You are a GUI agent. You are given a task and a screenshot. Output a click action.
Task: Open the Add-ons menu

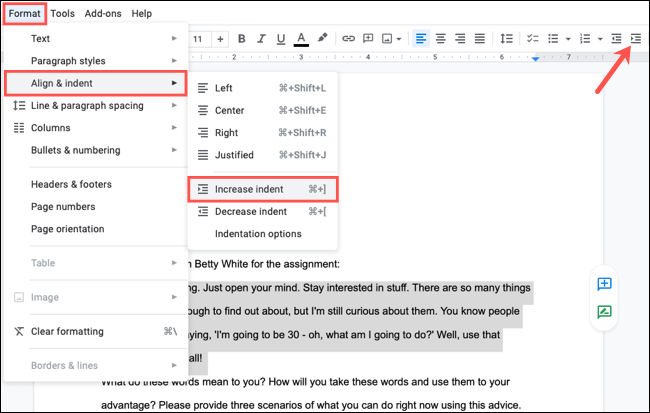pos(103,13)
